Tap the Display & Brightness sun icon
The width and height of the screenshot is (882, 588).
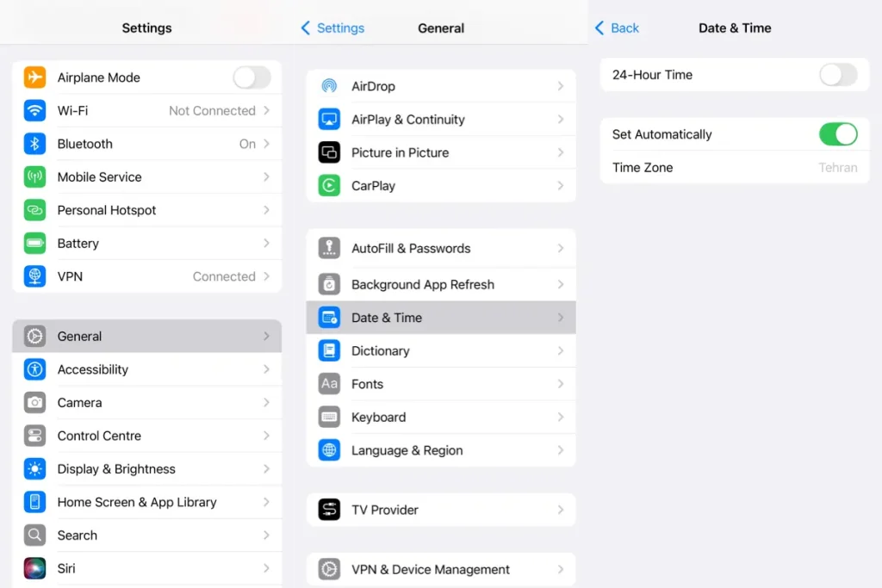click(34, 468)
